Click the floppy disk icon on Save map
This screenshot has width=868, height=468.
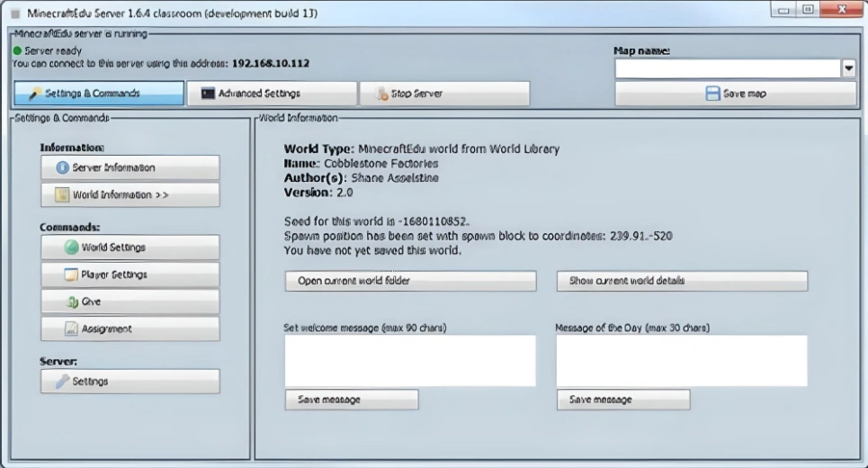[x=712, y=93]
